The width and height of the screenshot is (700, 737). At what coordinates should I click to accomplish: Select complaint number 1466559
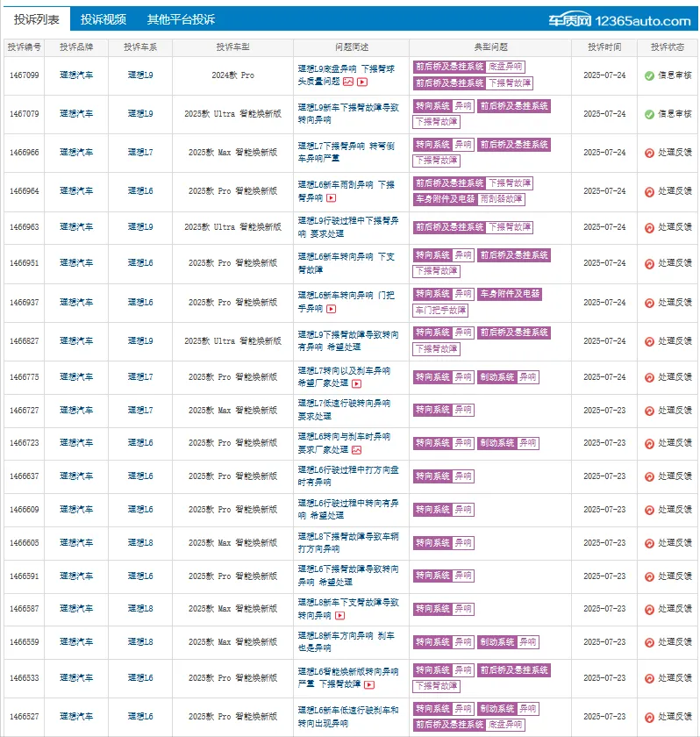pyautogui.click(x=24, y=642)
